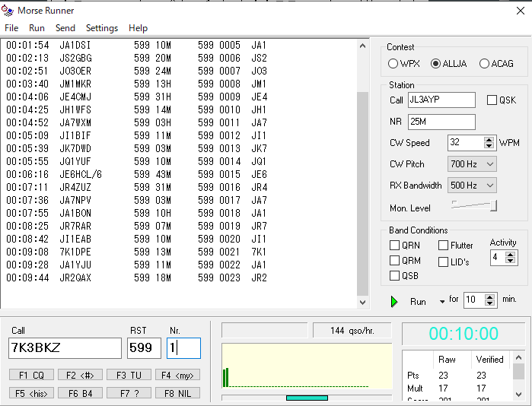Open the Send menu

[65, 28]
